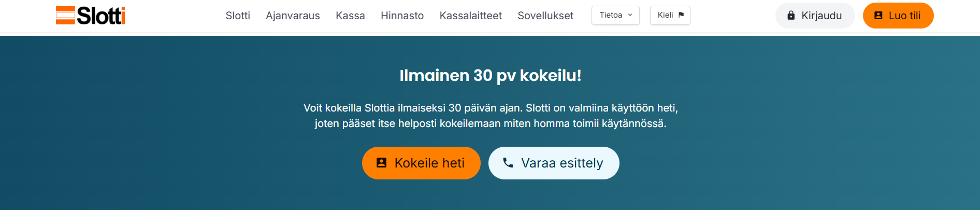Select Kassalaitteet in the navigation
The height and width of the screenshot is (210, 980).
coord(470,16)
